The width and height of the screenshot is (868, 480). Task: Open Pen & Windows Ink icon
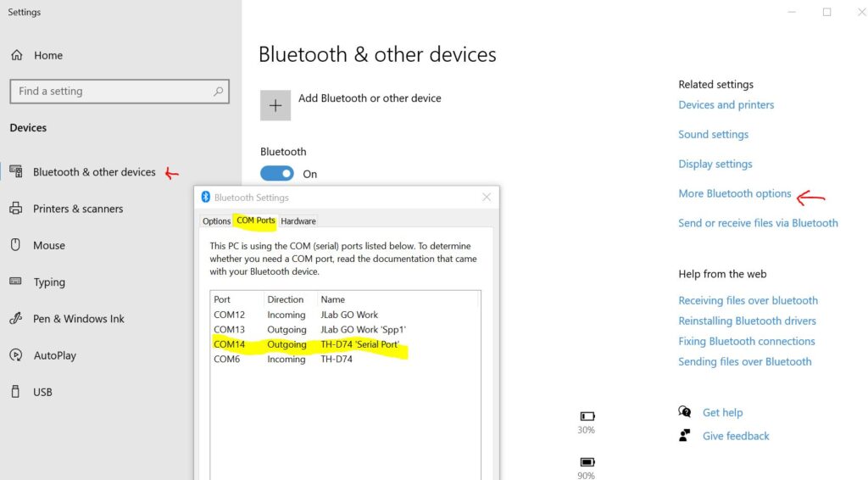[x=15, y=319]
